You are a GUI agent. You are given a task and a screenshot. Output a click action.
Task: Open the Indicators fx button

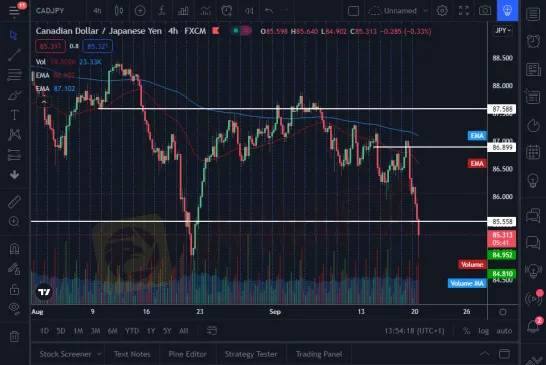tap(161, 11)
